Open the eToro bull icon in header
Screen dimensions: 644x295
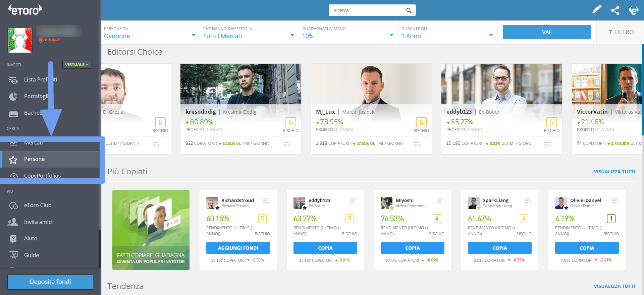(x=634, y=10)
